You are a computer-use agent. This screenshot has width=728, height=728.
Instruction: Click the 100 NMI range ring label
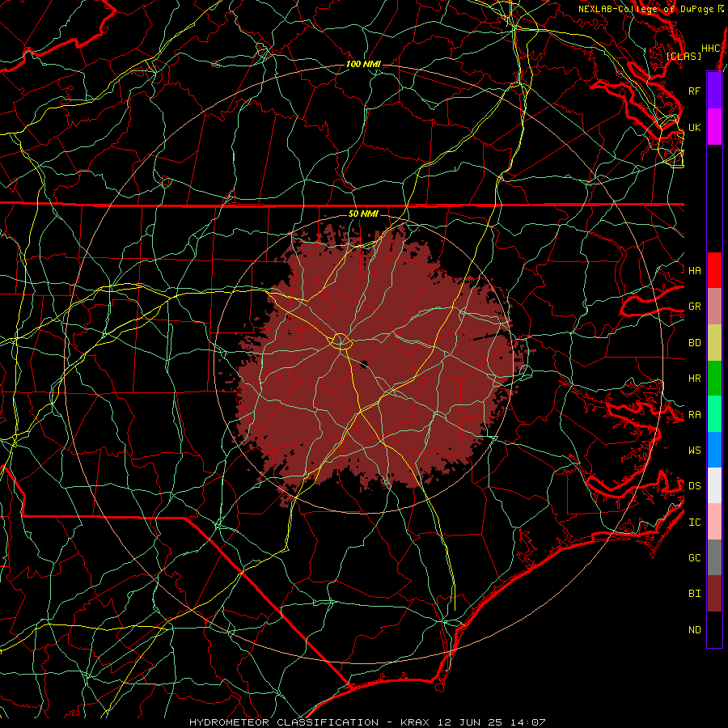click(363, 64)
